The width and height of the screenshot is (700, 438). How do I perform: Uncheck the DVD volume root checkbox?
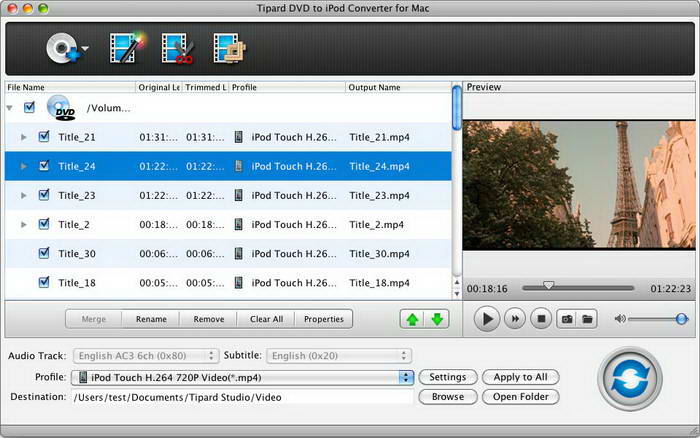coord(29,108)
